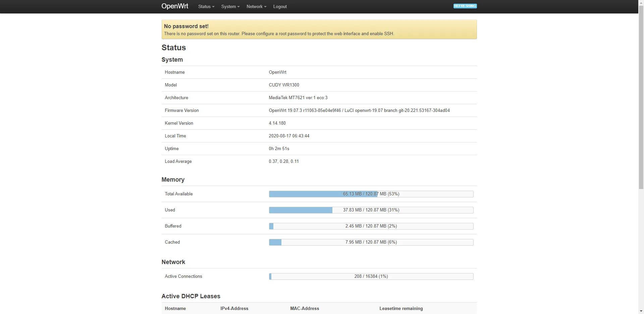This screenshot has height=314, width=644.
Task: Click the architecture value 'MediaTek MT7621 ver:1 eco:3'
Action: 298,98
